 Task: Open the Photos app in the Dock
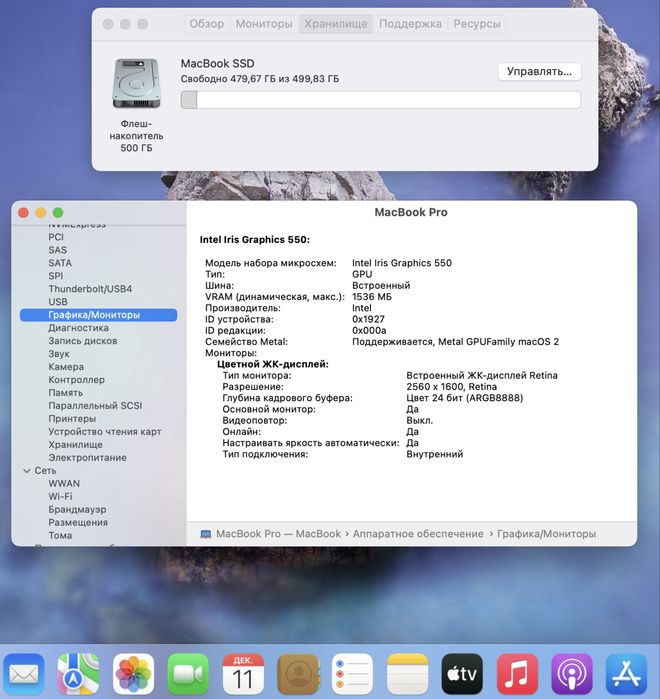(133, 674)
